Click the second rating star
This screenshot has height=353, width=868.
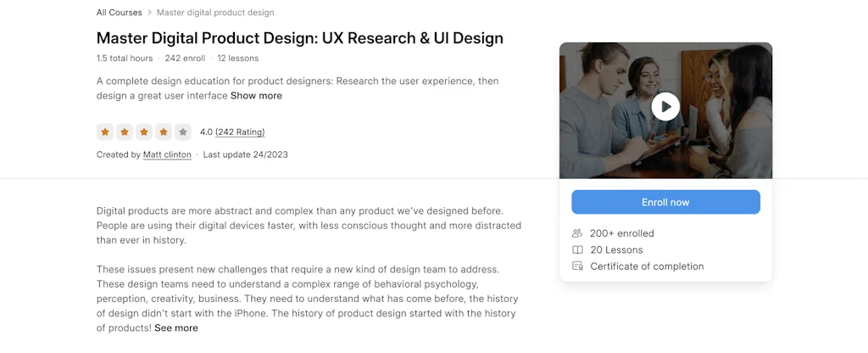tap(125, 132)
